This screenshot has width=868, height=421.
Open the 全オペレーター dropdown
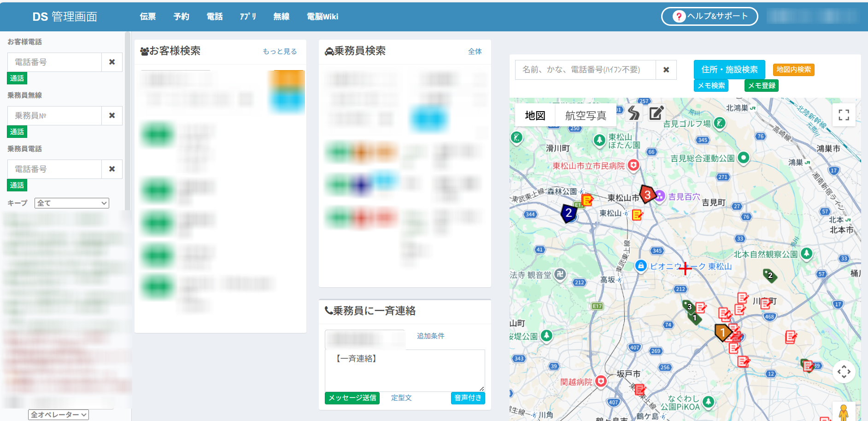(x=58, y=414)
